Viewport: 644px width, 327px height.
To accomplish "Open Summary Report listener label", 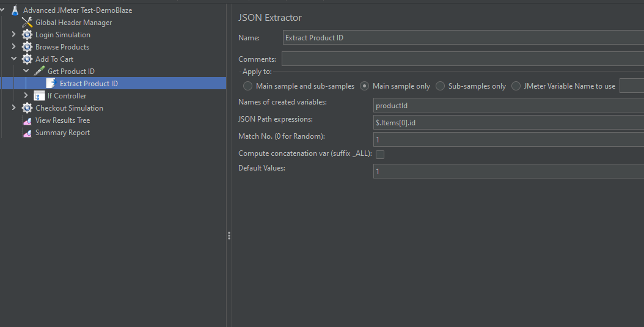I will point(62,133).
